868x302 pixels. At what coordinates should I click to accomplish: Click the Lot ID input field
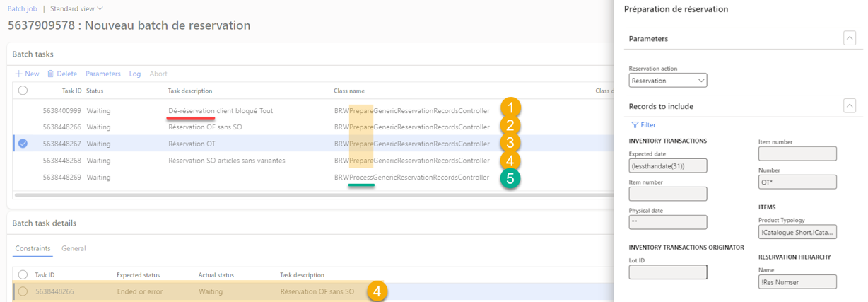point(668,272)
